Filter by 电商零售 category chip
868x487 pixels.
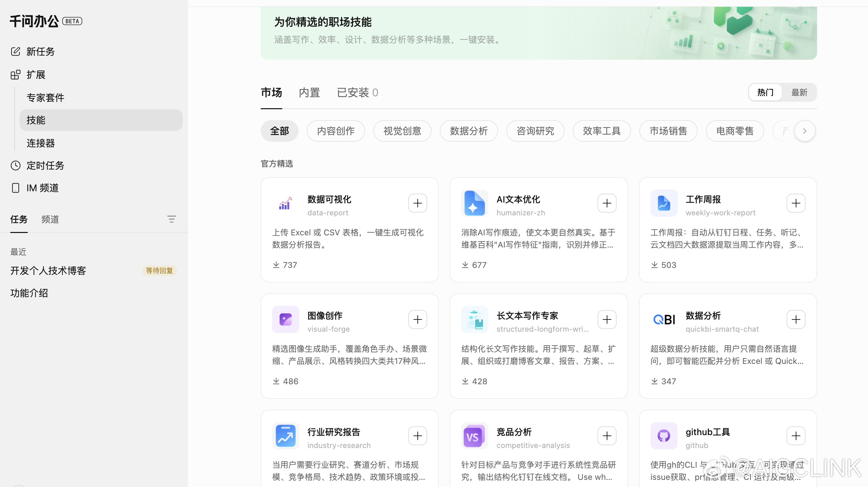(x=735, y=131)
